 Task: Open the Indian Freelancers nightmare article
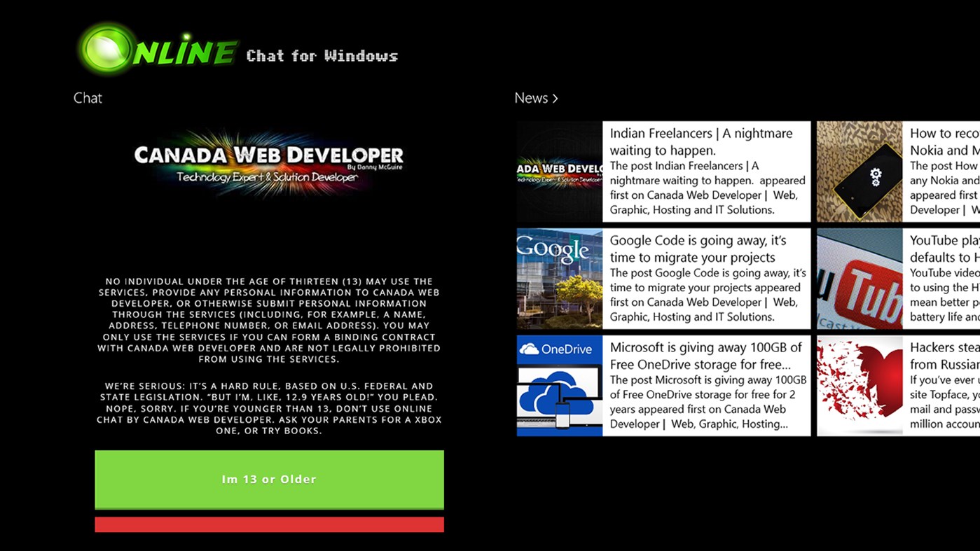706,171
